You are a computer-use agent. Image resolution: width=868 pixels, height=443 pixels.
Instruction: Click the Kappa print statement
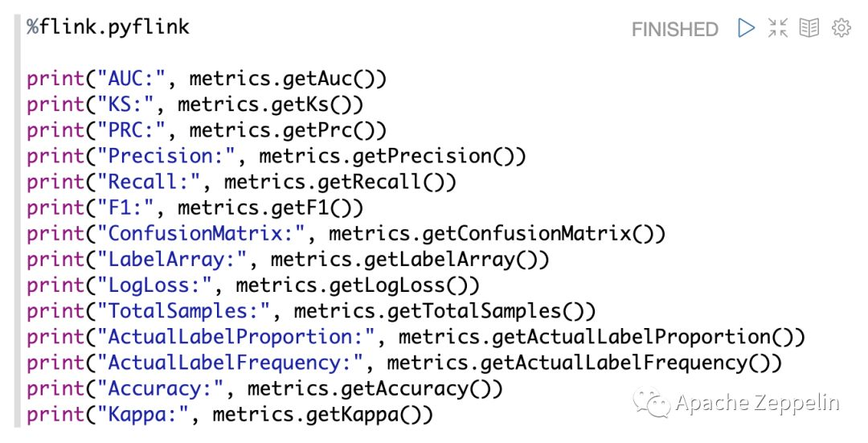(230, 415)
